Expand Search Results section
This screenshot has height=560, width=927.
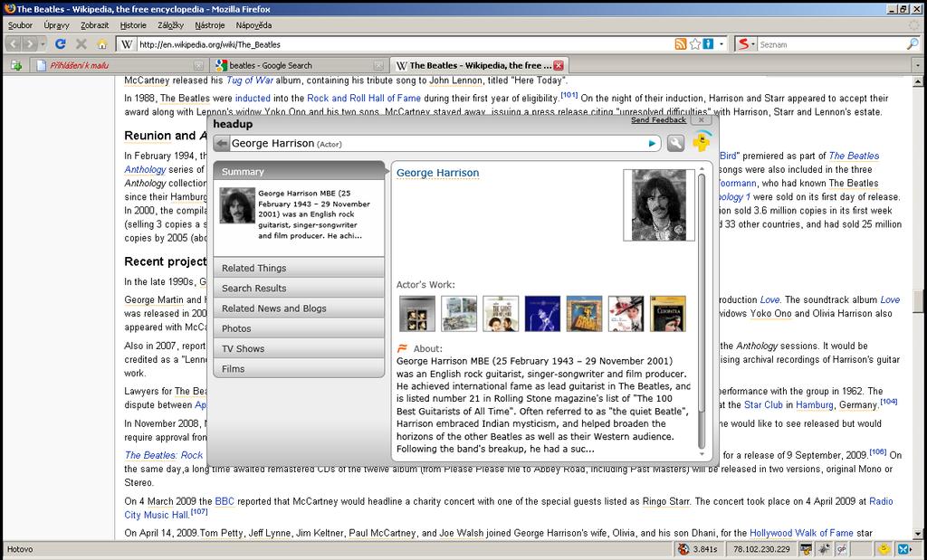299,288
